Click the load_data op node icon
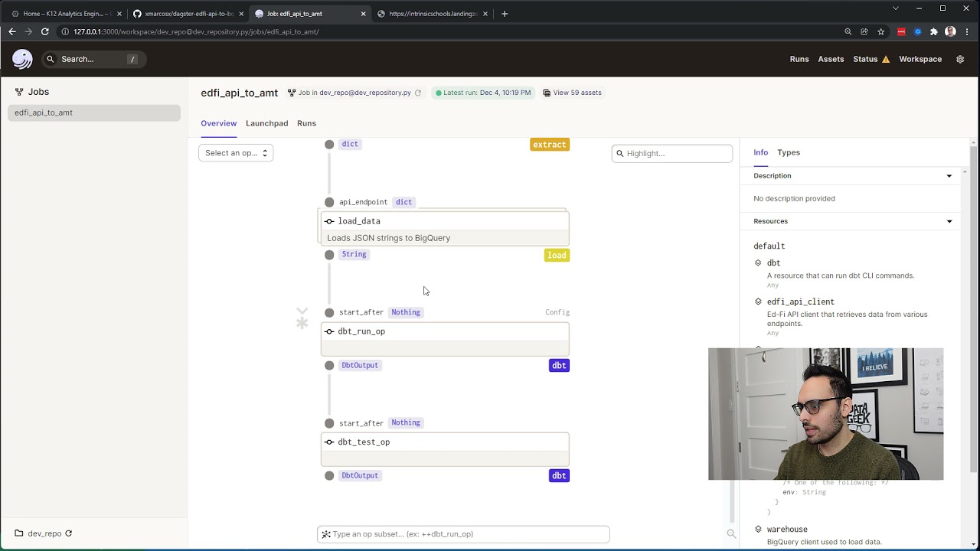The height and width of the screenshot is (551, 980). [329, 221]
